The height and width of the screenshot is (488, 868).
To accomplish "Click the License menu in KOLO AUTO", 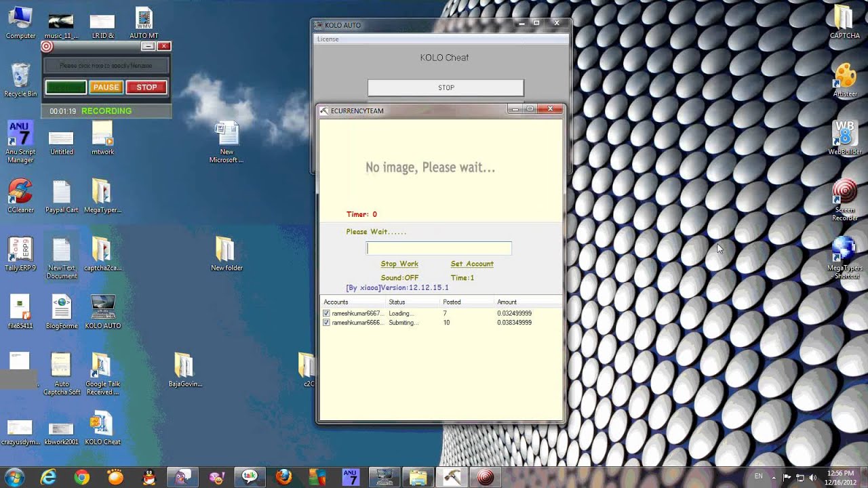I will (328, 39).
